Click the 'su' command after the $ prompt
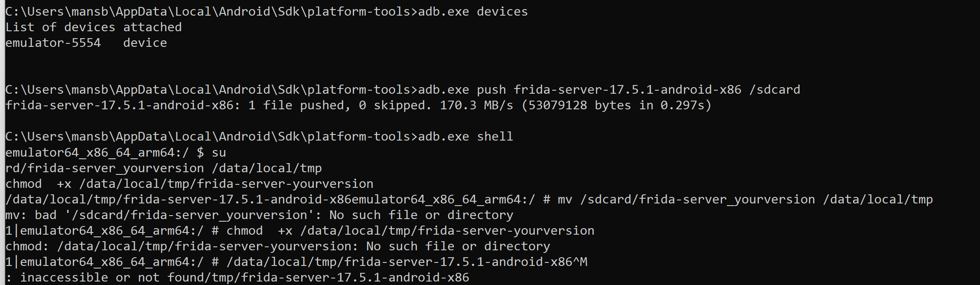Image resolution: width=980 pixels, height=285 pixels. pos(218,153)
